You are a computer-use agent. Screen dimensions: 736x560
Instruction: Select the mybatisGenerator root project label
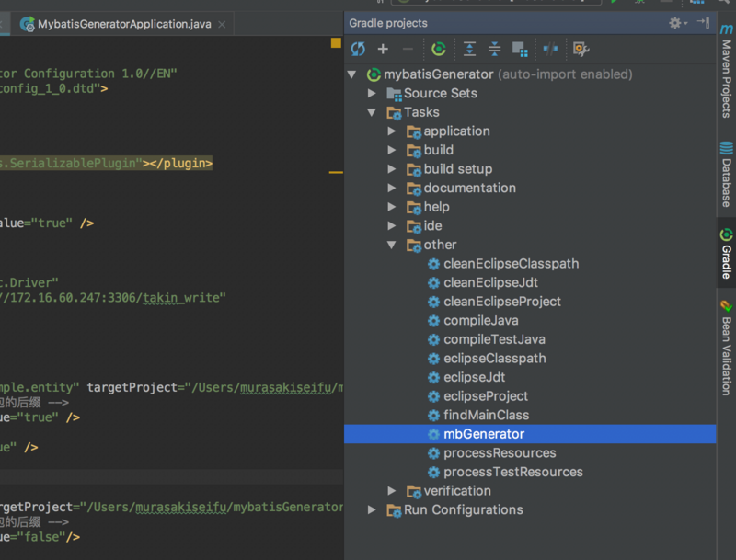pos(439,74)
